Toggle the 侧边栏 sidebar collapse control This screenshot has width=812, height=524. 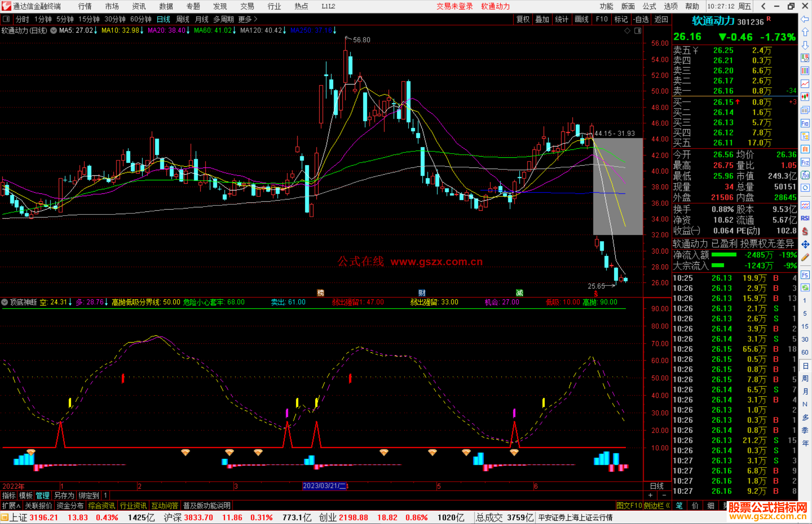[656, 506]
